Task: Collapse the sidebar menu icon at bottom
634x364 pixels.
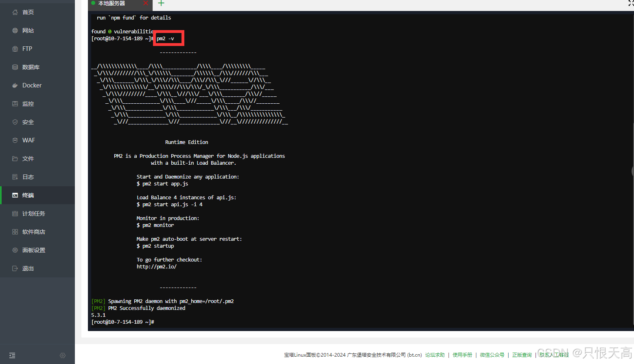Action: (12, 355)
